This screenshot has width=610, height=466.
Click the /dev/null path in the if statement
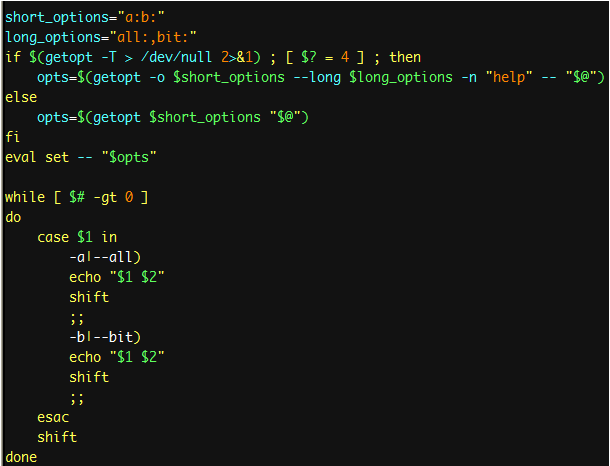point(177,57)
